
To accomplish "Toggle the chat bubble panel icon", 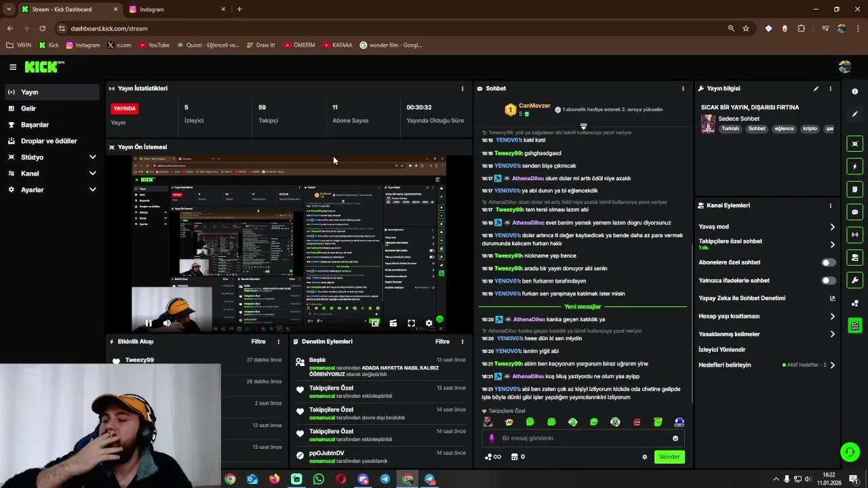I will tap(854, 212).
